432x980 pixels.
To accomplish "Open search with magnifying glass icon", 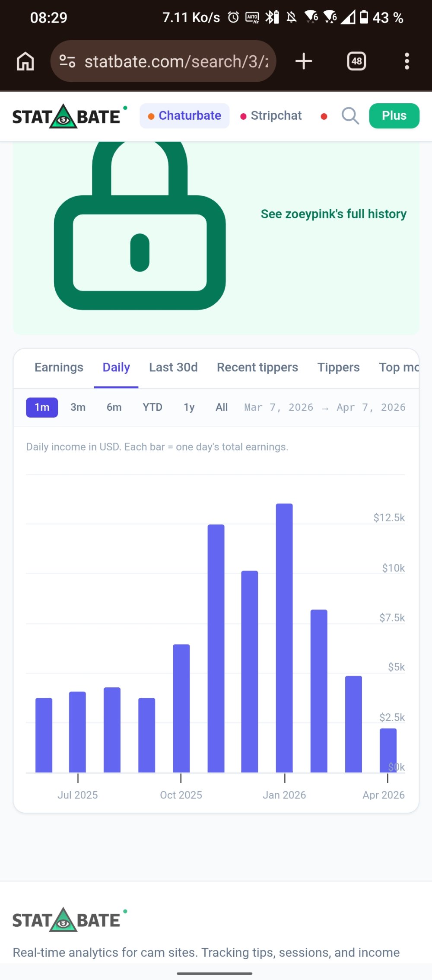I will [x=350, y=116].
